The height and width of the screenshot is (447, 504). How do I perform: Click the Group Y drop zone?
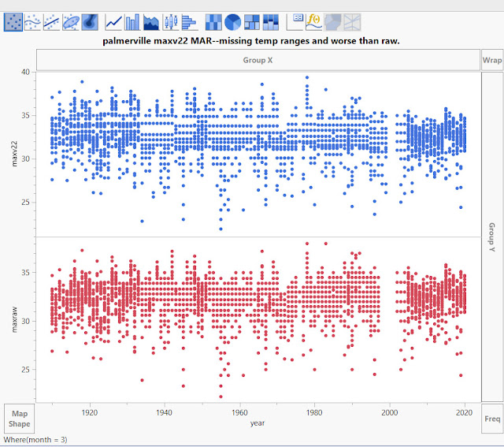click(492, 237)
